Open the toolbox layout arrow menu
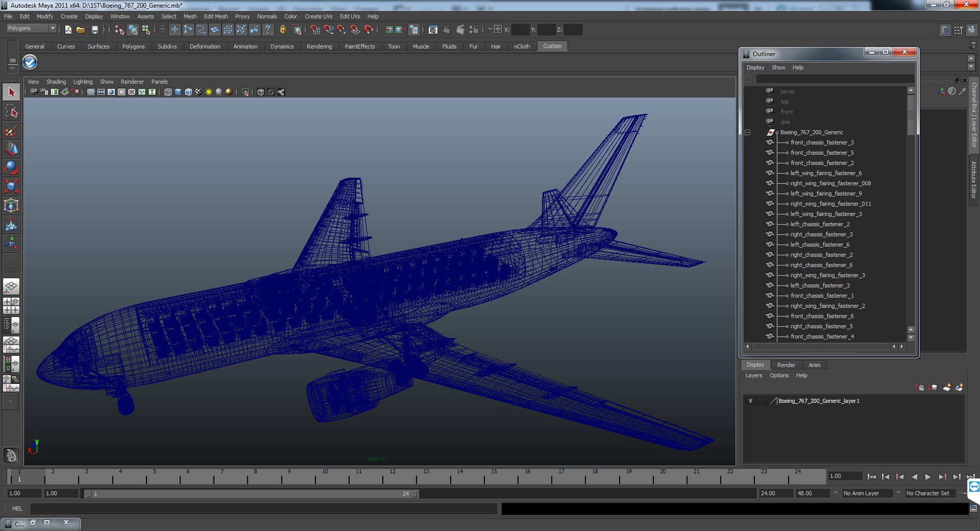980x531 pixels. click(x=11, y=402)
